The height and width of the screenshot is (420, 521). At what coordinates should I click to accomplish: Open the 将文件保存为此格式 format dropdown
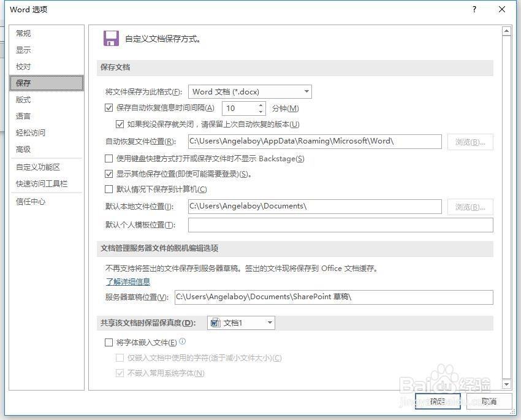[x=250, y=92]
